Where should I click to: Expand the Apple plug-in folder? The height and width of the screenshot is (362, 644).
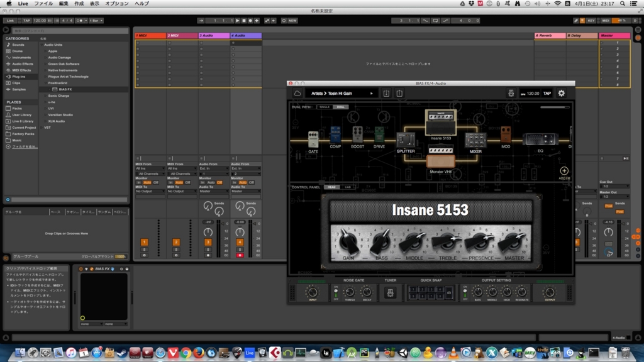[45, 52]
